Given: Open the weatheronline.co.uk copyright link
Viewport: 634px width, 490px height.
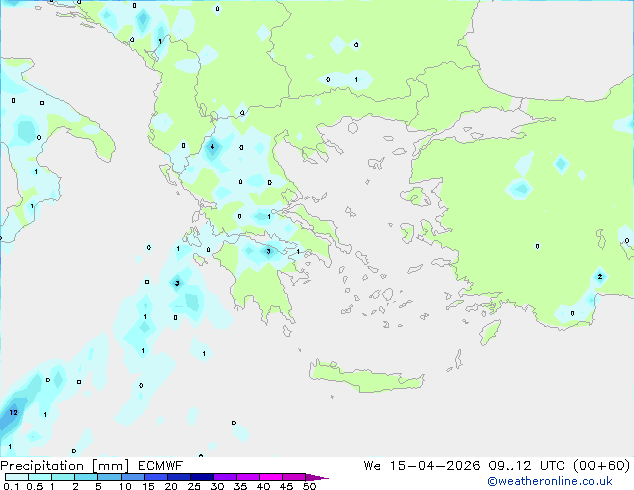Looking at the screenshot, I should (550, 481).
